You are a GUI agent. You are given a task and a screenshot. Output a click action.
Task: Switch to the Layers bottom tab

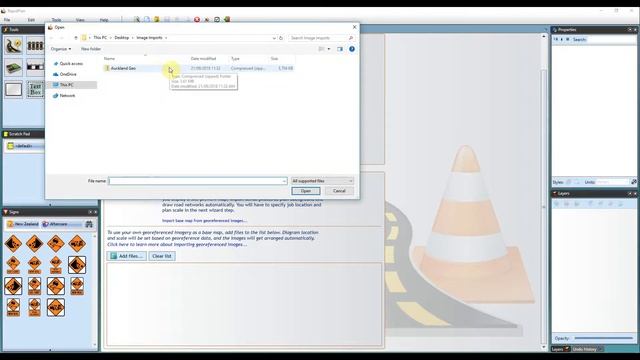[561, 349]
